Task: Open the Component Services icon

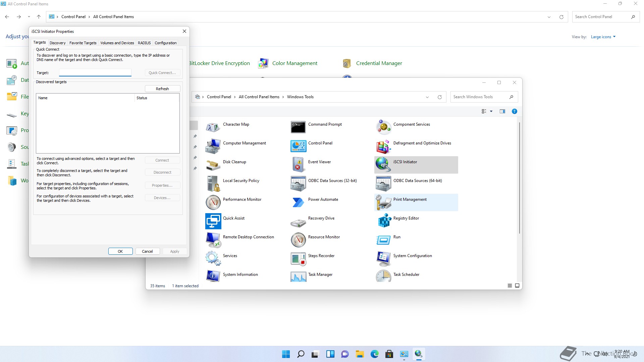Action: click(383, 127)
